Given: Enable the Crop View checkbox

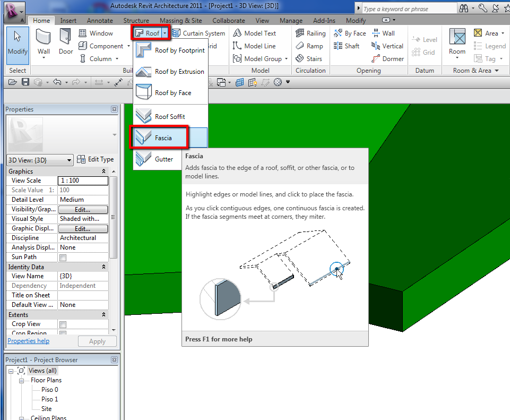Looking at the screenshot, I should coord(63,324).
